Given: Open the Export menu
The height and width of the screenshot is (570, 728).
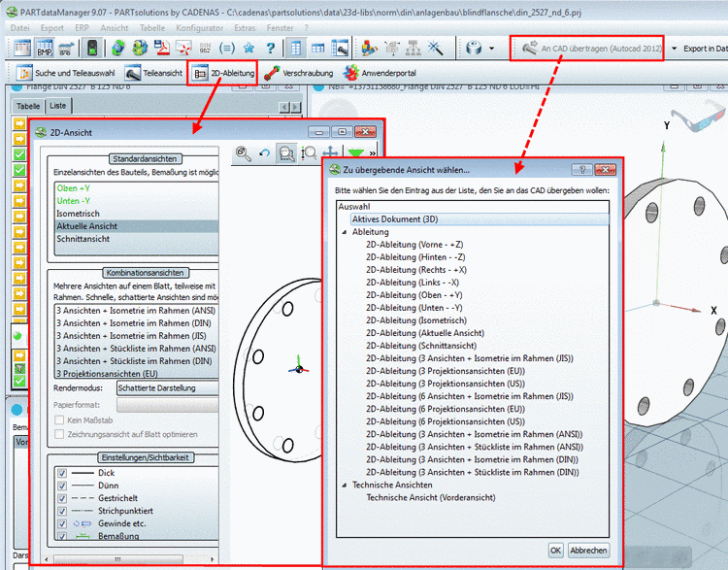Looking at the screenshot, I should [x=52, y=28].
